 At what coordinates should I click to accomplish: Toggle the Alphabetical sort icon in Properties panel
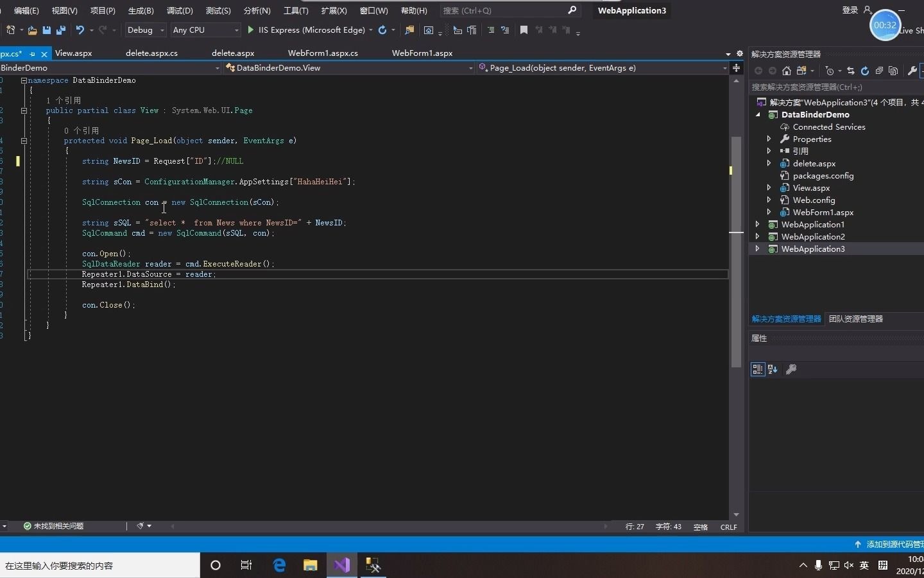(772, 369)
